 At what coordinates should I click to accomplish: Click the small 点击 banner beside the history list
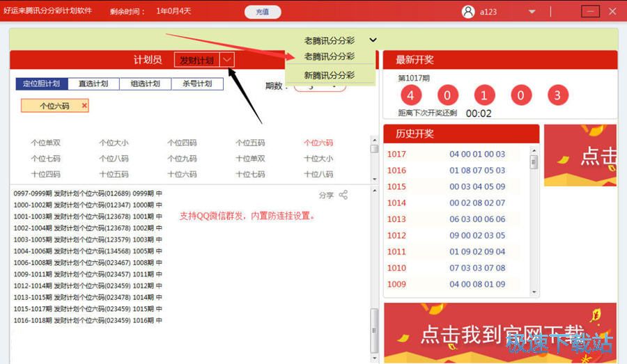[x=580, y=155]
